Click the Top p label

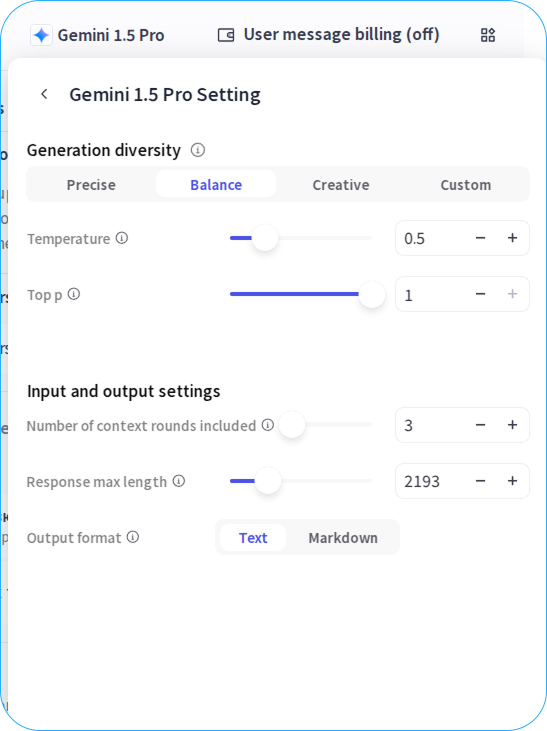(44, 295)
